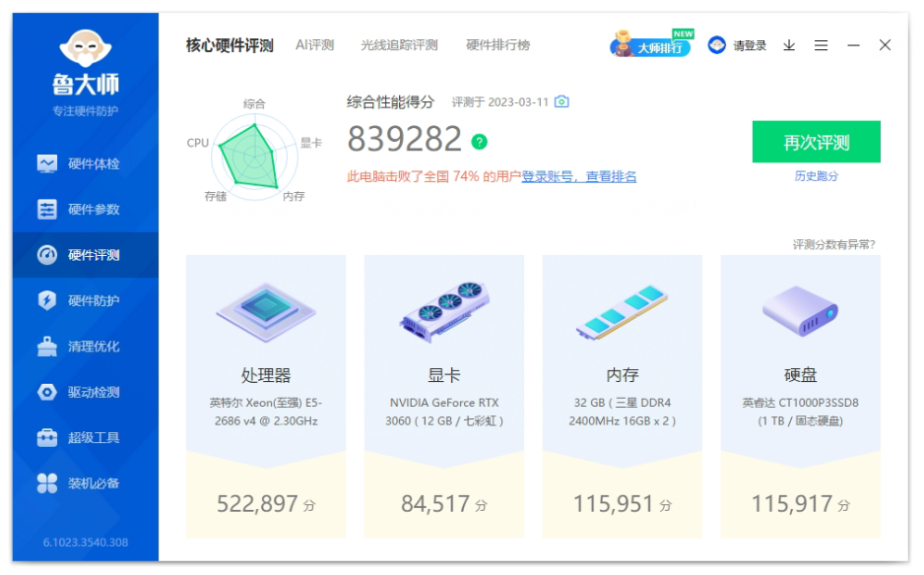Open 超级工具 in the sidebar

(86, 438)
